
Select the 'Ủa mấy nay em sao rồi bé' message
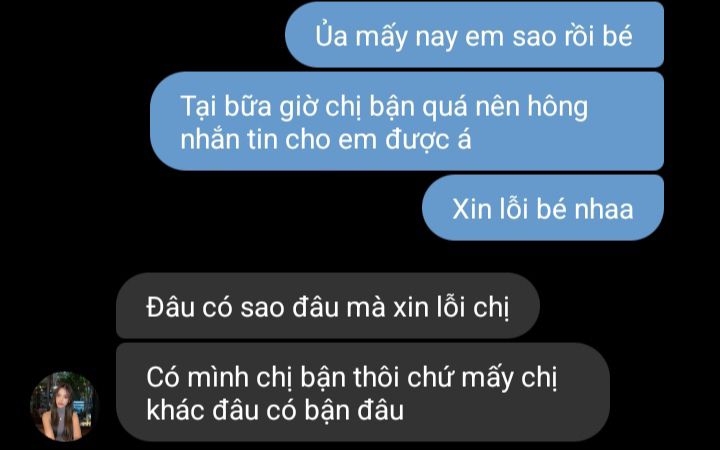474,35
